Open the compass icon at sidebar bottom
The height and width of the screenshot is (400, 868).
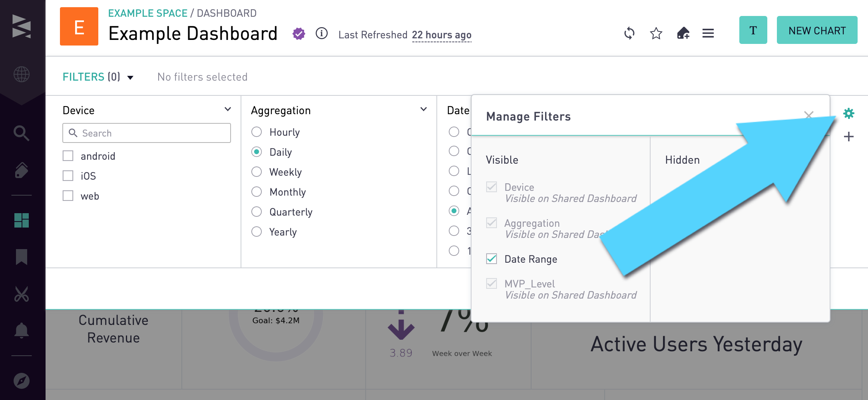(x=22, y=380)
